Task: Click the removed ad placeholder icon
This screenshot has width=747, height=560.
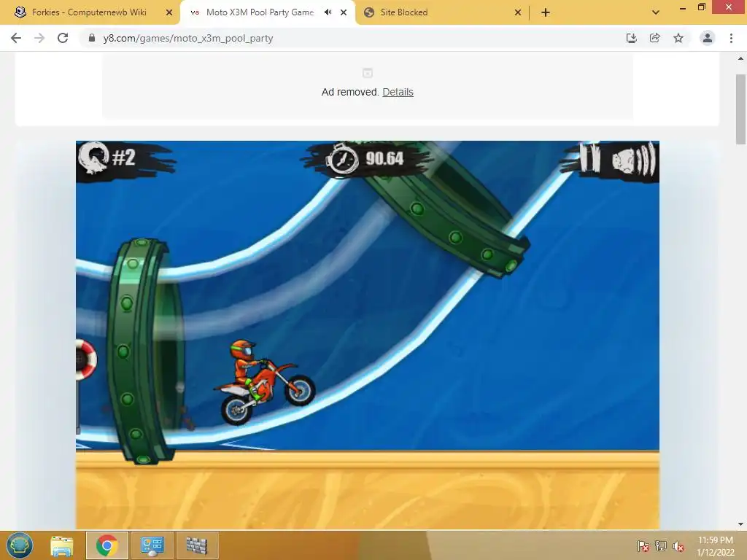Action: tap(368, 73)
